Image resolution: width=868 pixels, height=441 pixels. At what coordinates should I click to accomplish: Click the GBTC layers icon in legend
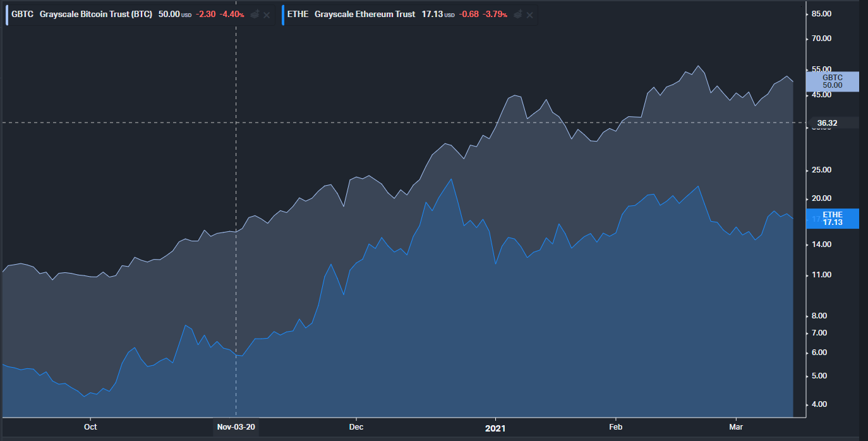(x=255, y=15)
